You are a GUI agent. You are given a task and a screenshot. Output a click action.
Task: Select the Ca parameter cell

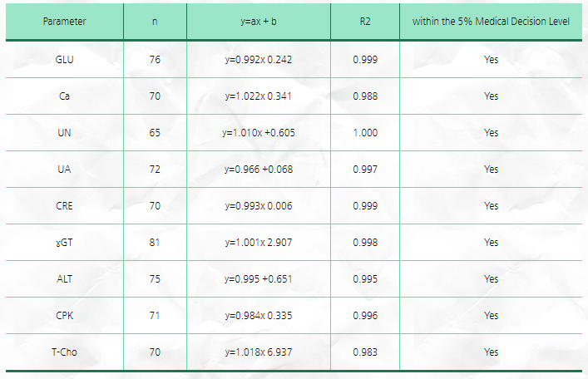point(64,96)
